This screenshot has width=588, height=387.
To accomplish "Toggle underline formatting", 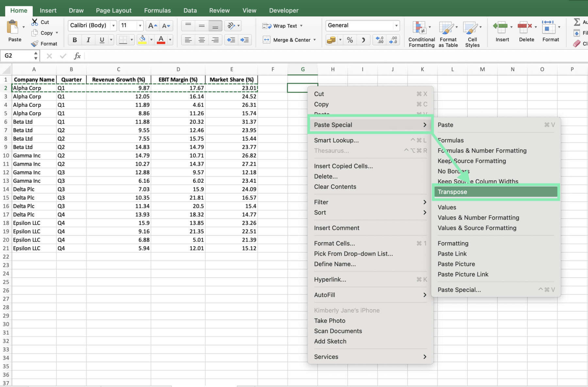I will point(102,40).
